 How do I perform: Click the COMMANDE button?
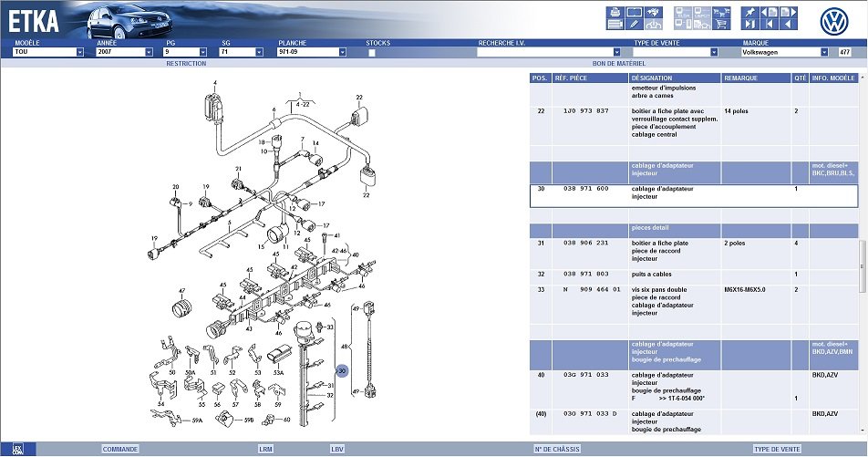click(120, 449)
